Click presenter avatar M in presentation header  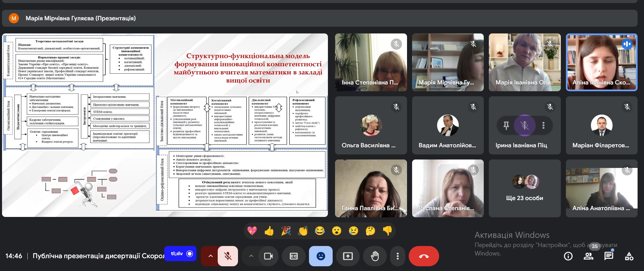[14, 18]
